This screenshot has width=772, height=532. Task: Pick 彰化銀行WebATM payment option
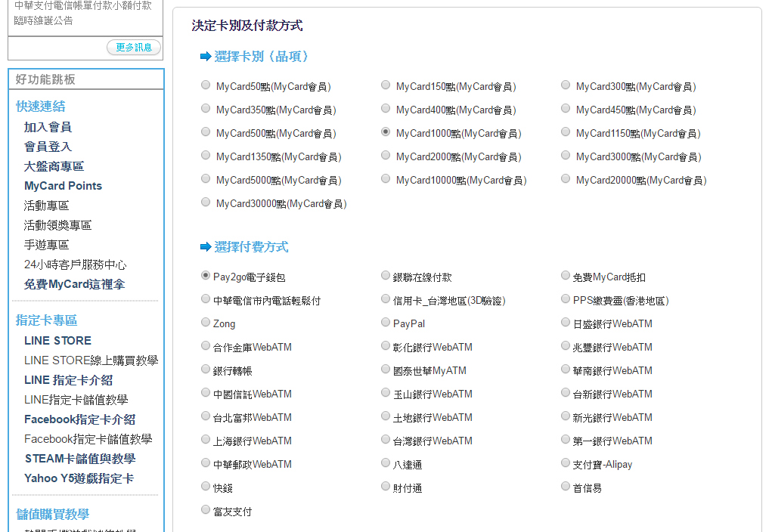(x=386, y=345)
